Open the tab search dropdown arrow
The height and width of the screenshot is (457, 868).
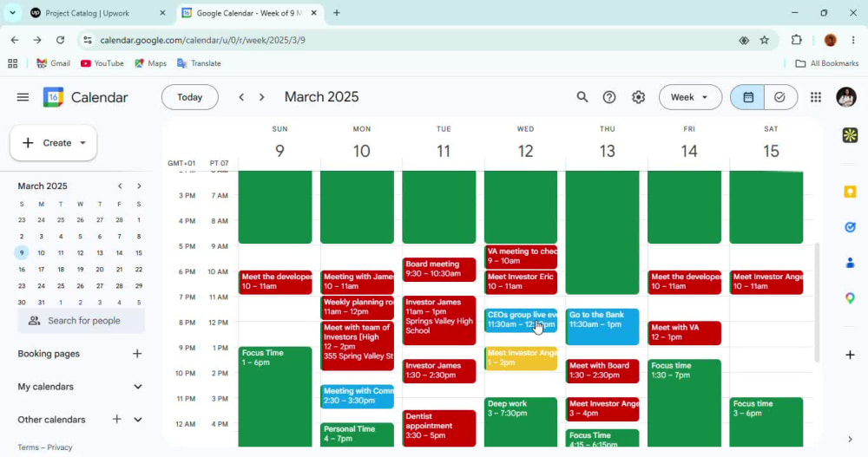point(12,13)
